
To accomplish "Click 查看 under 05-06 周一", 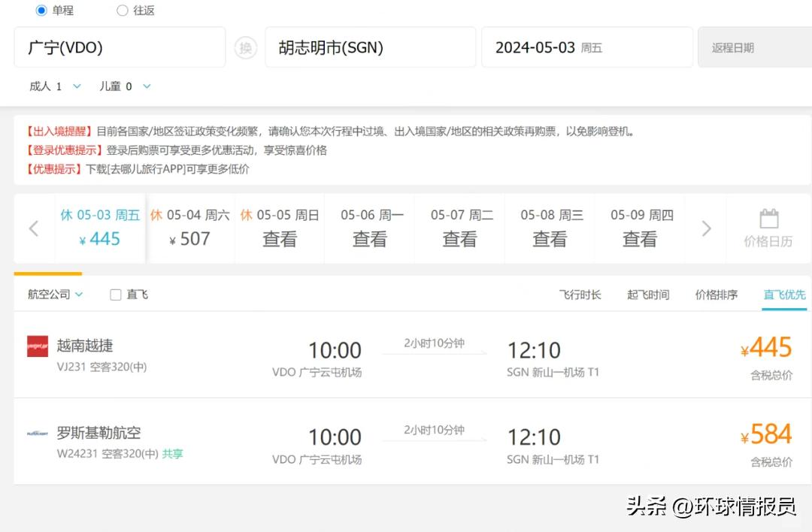I will click(369, 237).
